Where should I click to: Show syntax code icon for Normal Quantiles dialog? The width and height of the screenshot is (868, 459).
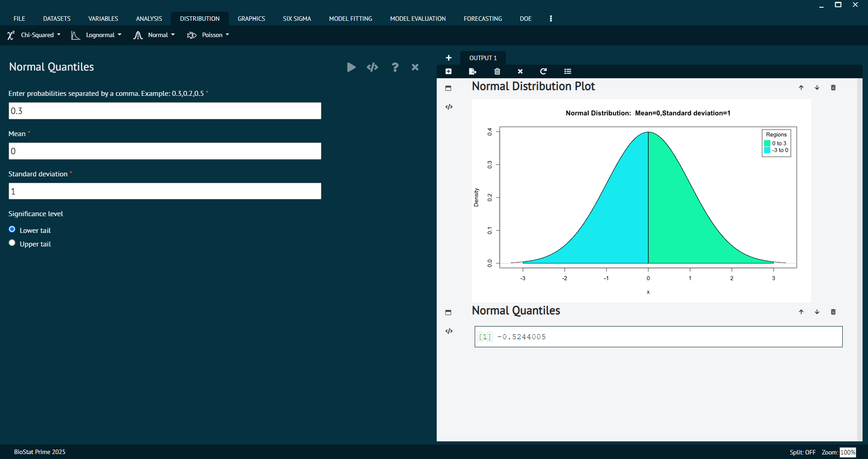click(373, 67)
